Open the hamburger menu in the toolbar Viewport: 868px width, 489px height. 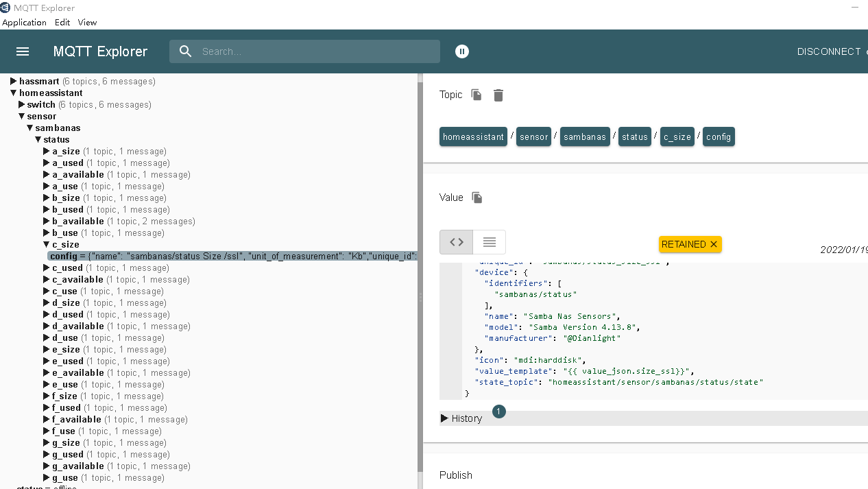click(x=23, y=51)
